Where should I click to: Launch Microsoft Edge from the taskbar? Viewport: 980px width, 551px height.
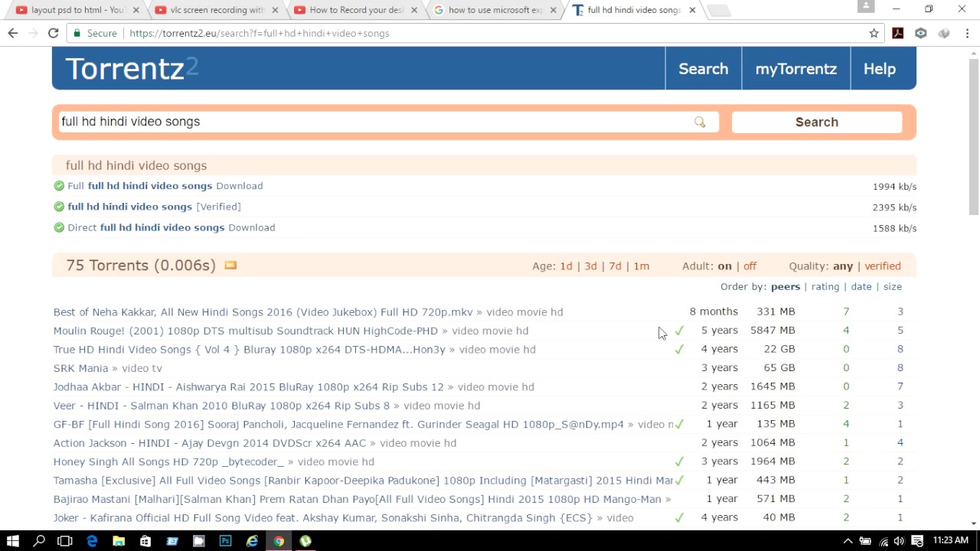[x=92, y=540]
